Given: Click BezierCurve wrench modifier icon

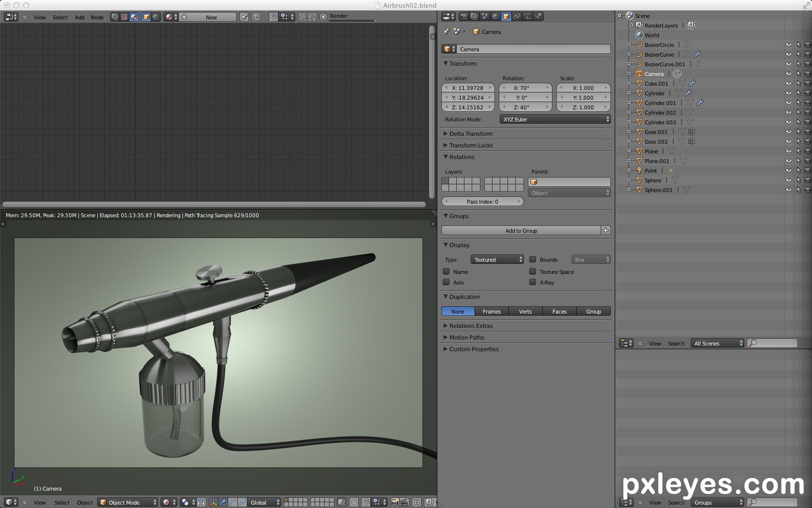Looking at the screenshot, I should (x=697, y=54).
